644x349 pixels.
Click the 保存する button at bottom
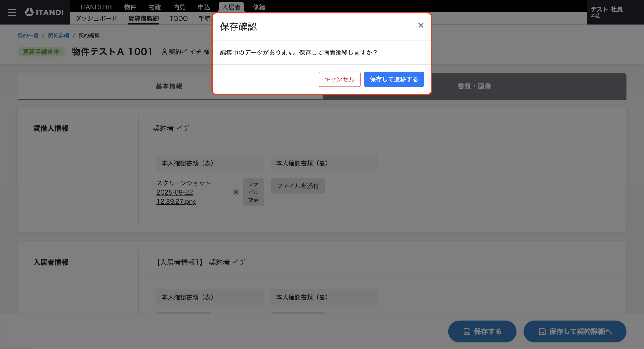(482, 331)
